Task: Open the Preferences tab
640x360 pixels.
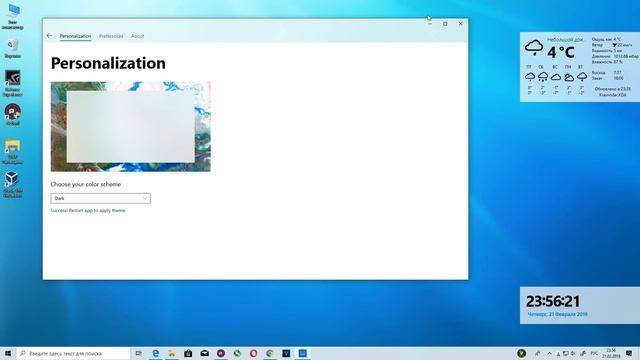Action: pos(111,36)
